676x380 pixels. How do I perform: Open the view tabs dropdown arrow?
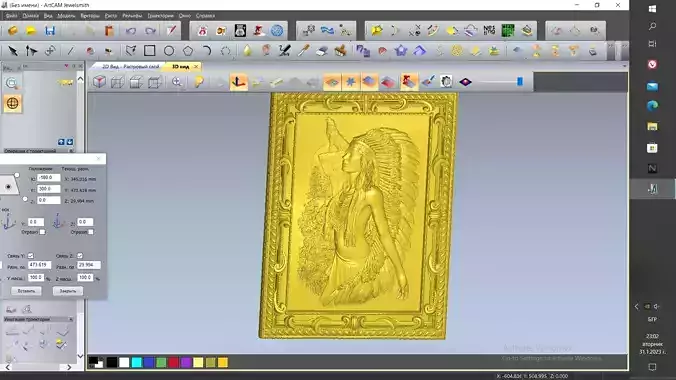click(x=624, y=66)
